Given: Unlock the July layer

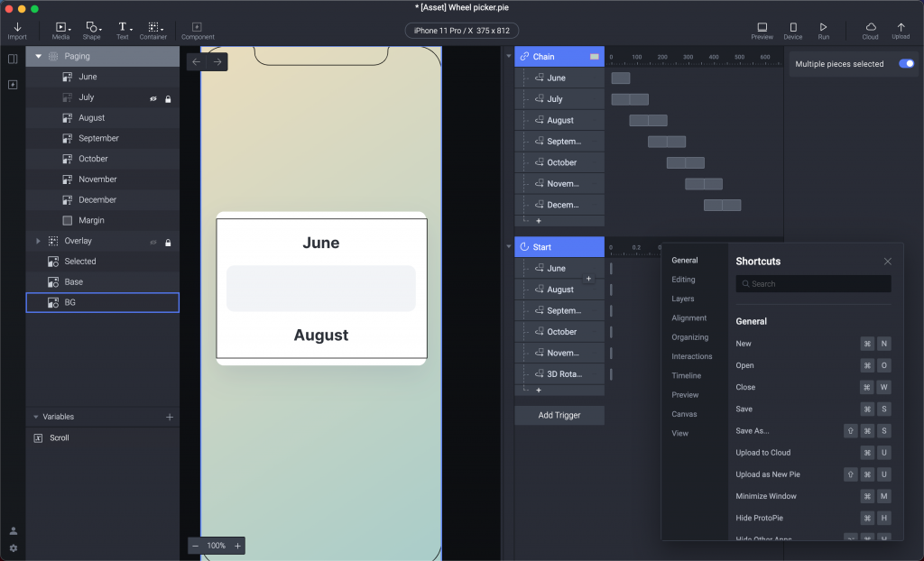Looking at the screenshot, I should 168,98.
